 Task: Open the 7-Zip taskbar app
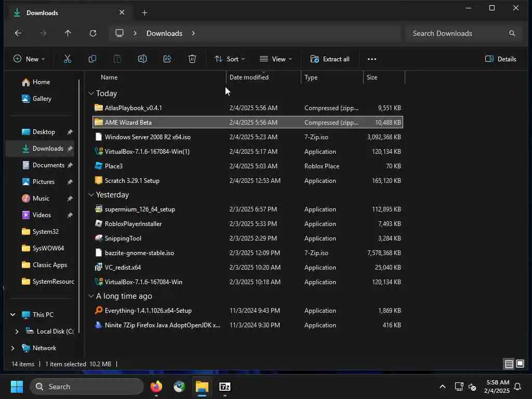pyautogui.click(x=224, y=387)
